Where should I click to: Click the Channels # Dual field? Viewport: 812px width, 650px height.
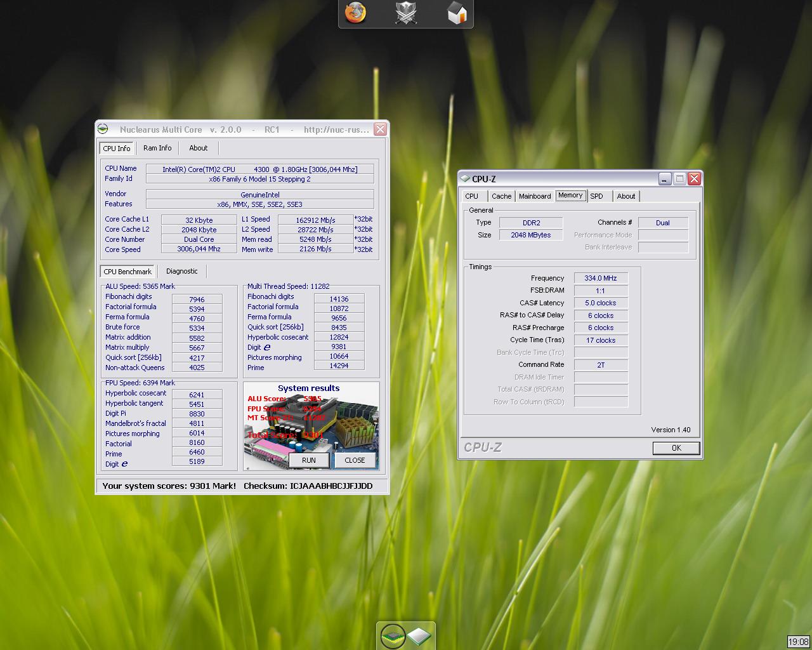tap(663, 223)
